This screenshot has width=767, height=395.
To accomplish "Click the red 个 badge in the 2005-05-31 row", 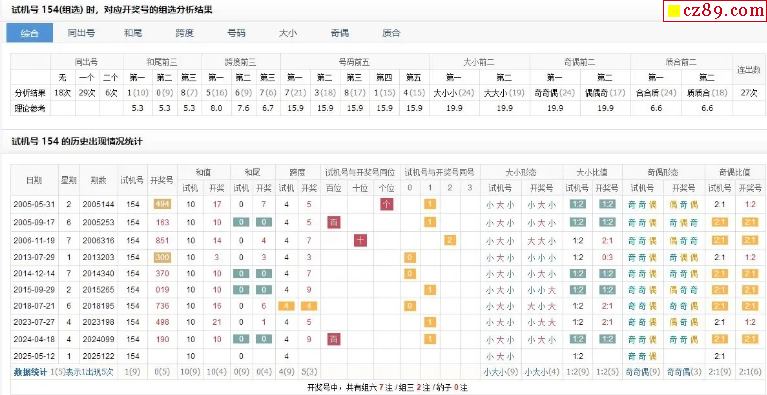I will pos(386,204).
